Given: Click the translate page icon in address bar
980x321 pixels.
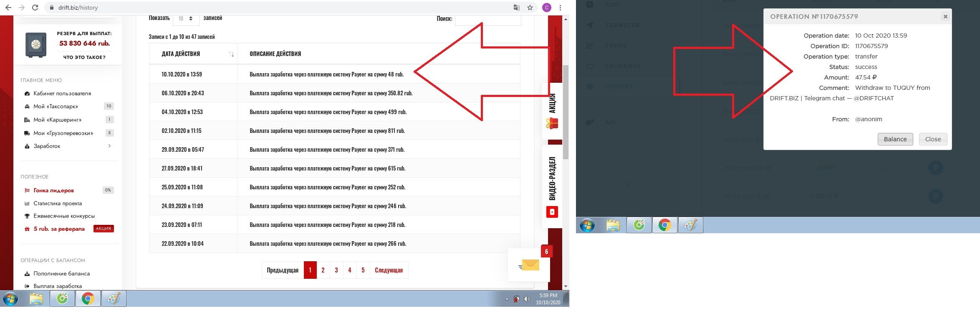Looking at the screenshot, I should click(x=517, y=8).
